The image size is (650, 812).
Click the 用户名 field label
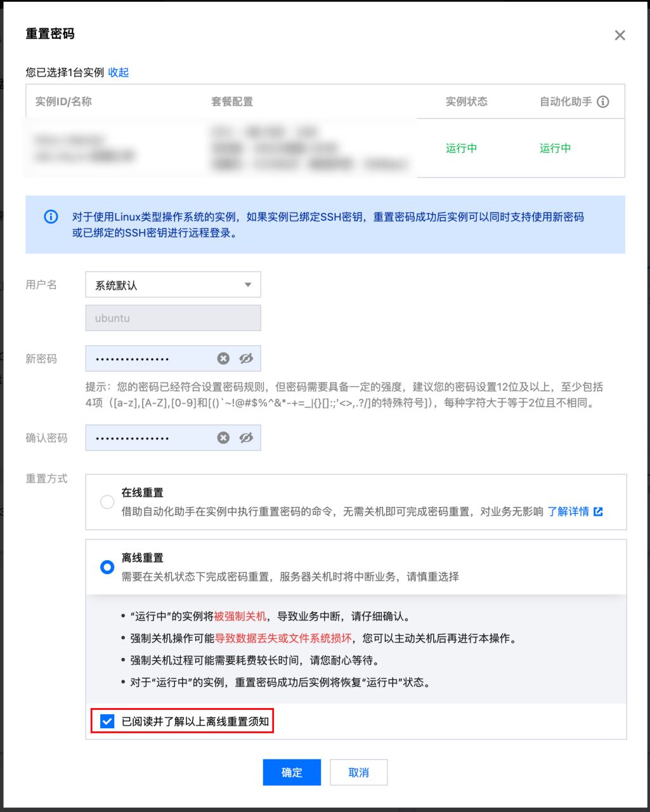tap(41, 285)
